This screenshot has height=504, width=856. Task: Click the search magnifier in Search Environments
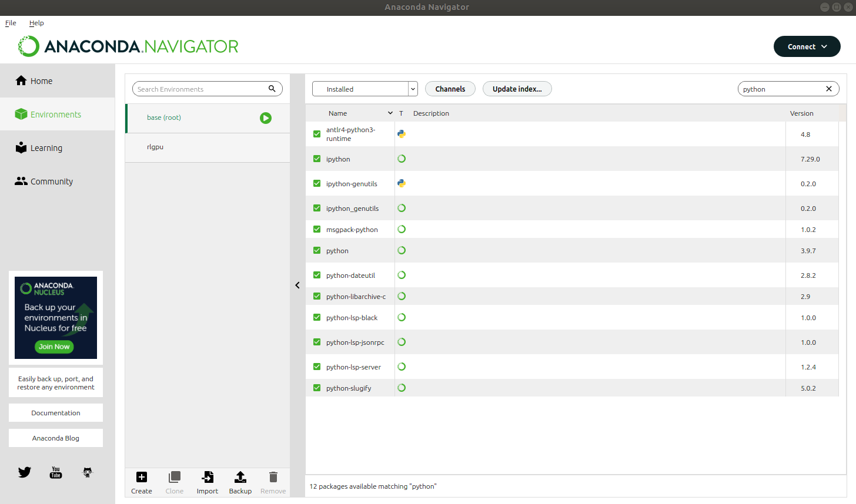pos(272,89)
